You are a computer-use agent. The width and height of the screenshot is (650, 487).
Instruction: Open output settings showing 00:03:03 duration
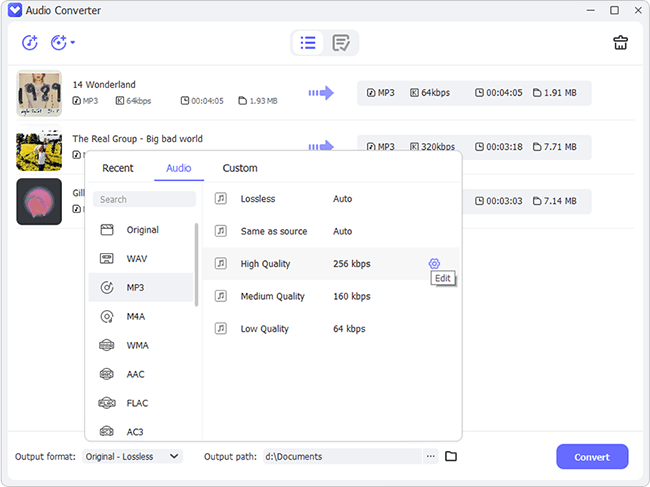(x=526, y=201)
